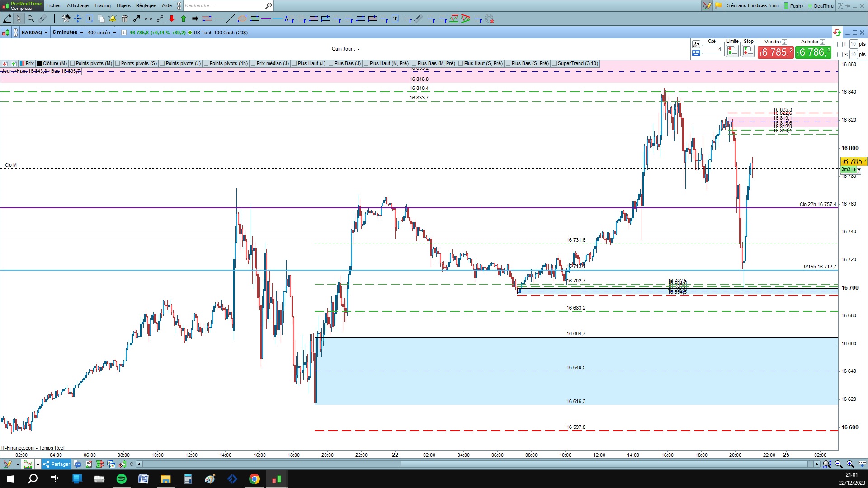The width and height of the screenshot is (868, 488).
Task: Click the Spotify taskbar icon
Action: (x=121, y=479)
